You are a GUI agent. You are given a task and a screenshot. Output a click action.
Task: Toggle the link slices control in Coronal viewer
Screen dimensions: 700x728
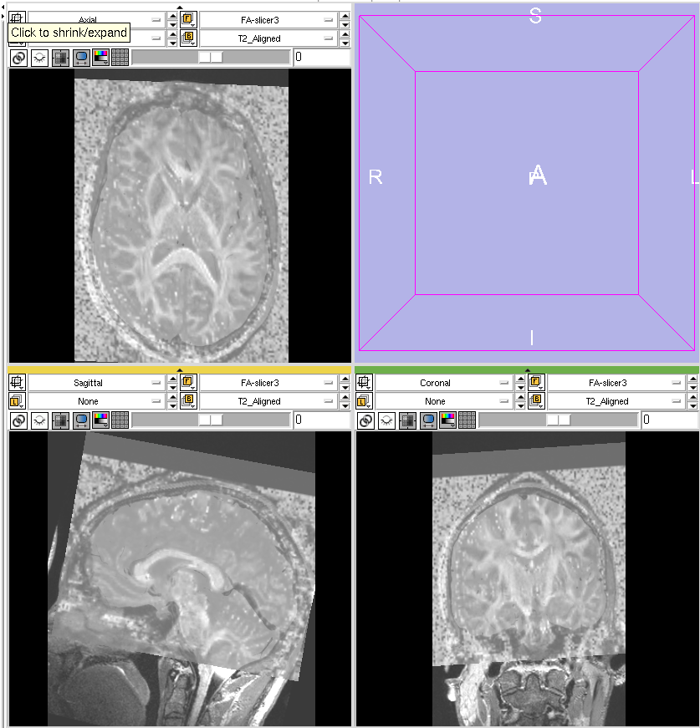365,420
